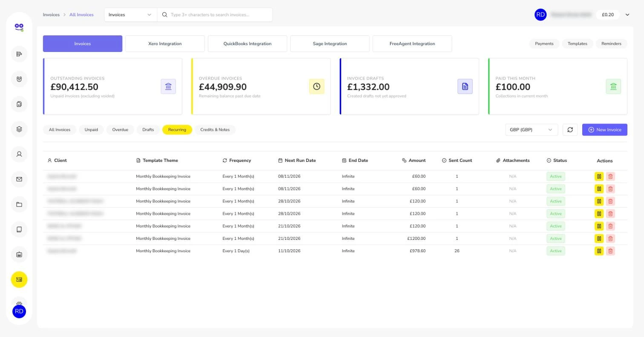Open the person icon in the sidebar
Viewport: 644px width, 337px height.
coord(19,154)
